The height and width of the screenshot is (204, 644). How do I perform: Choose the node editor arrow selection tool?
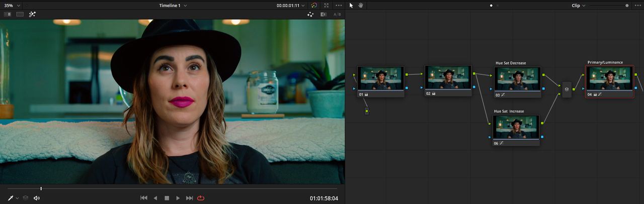[x=351, y=5]
